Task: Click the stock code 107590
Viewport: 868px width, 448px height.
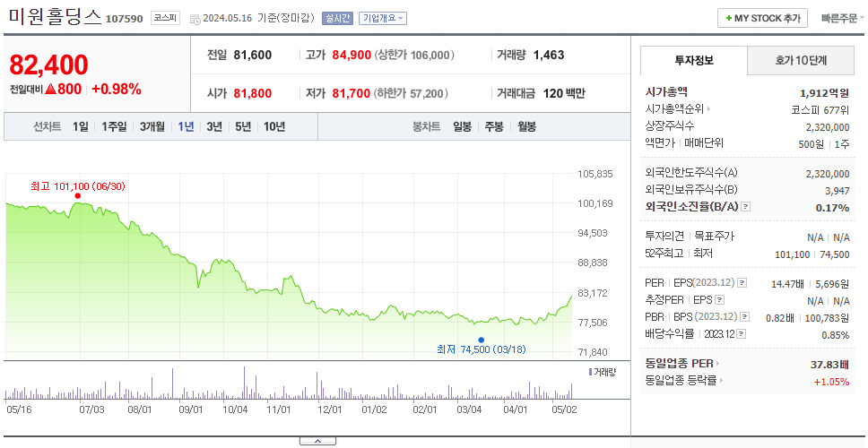Action: [124, 20]
